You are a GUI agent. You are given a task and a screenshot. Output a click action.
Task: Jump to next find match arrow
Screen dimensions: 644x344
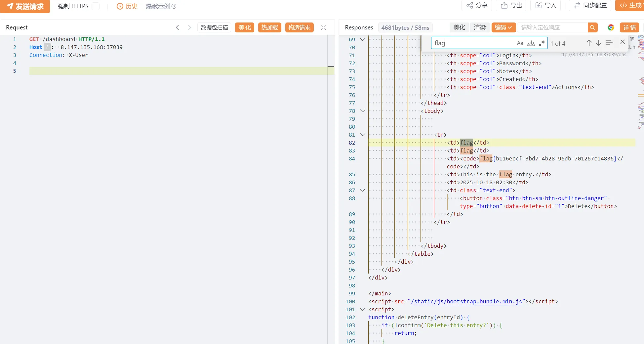(598, 43)
